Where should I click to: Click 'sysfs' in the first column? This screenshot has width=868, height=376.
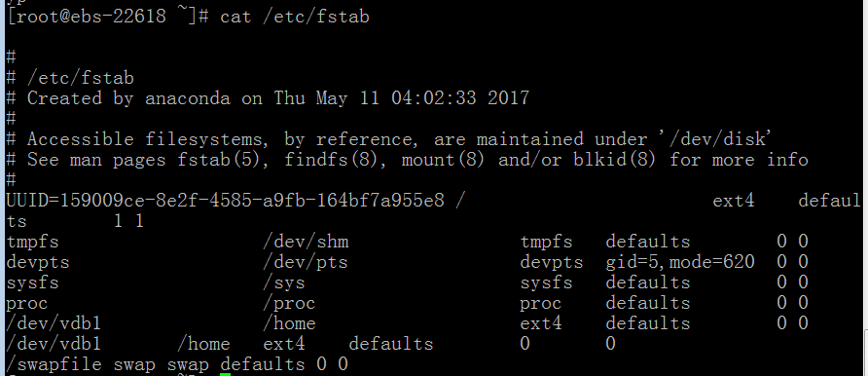click(x=33, y=282)
